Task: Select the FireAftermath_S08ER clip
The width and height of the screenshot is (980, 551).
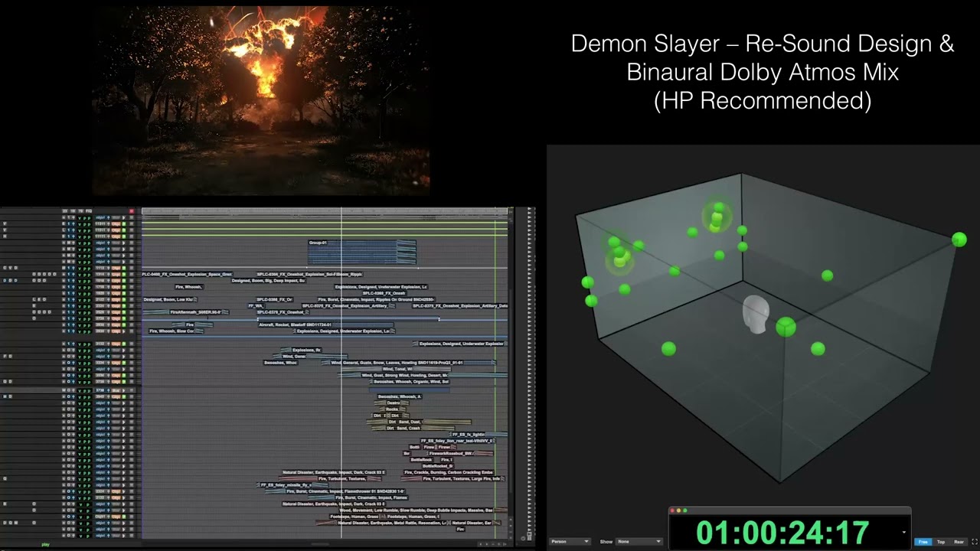Action: click(186, 312)
